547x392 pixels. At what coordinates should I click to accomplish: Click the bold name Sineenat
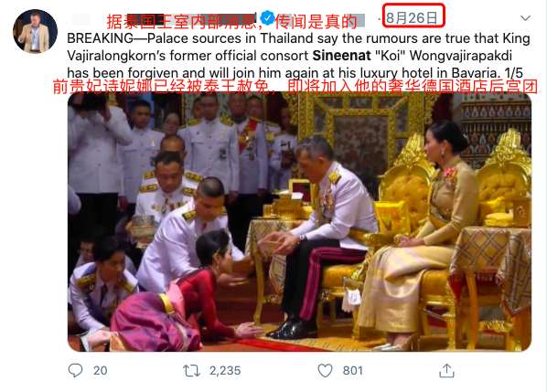[x=341, y=56]
